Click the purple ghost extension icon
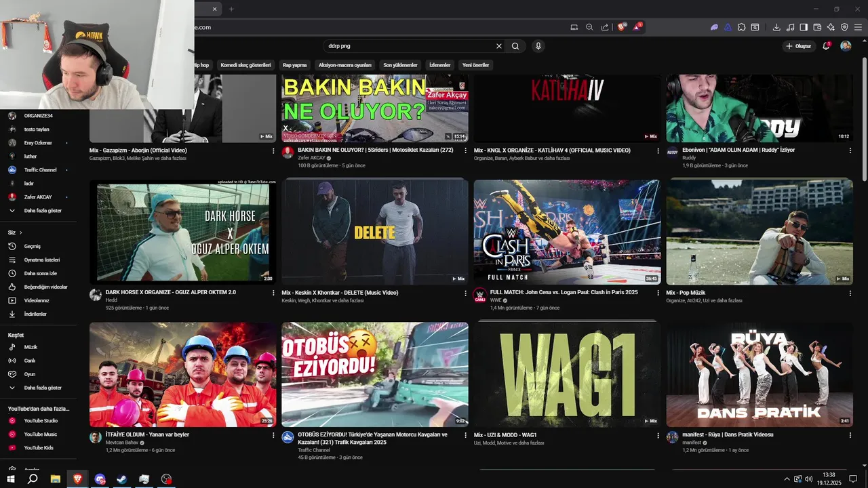The width and height of the screenshot is (868, 488). 714,27
